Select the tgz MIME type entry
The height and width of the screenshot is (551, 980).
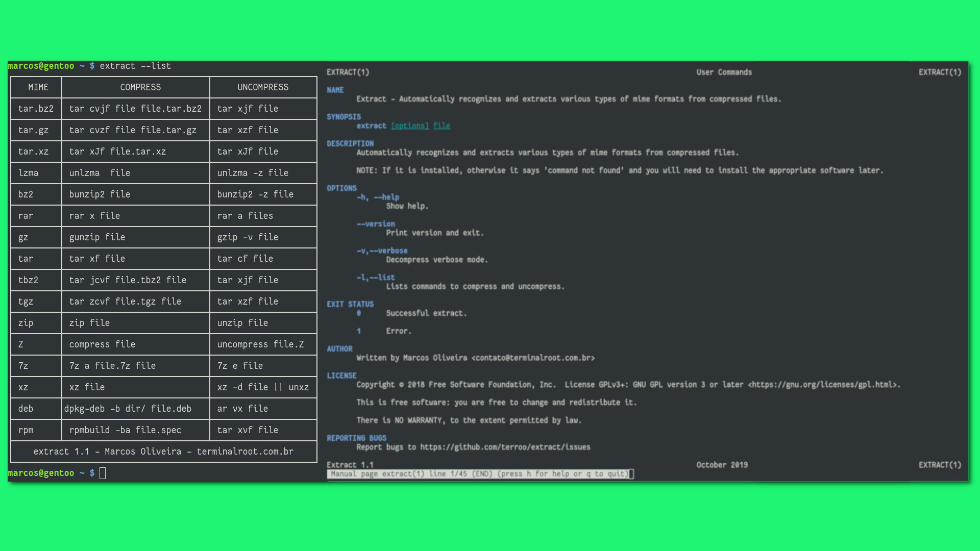[26, 300]
